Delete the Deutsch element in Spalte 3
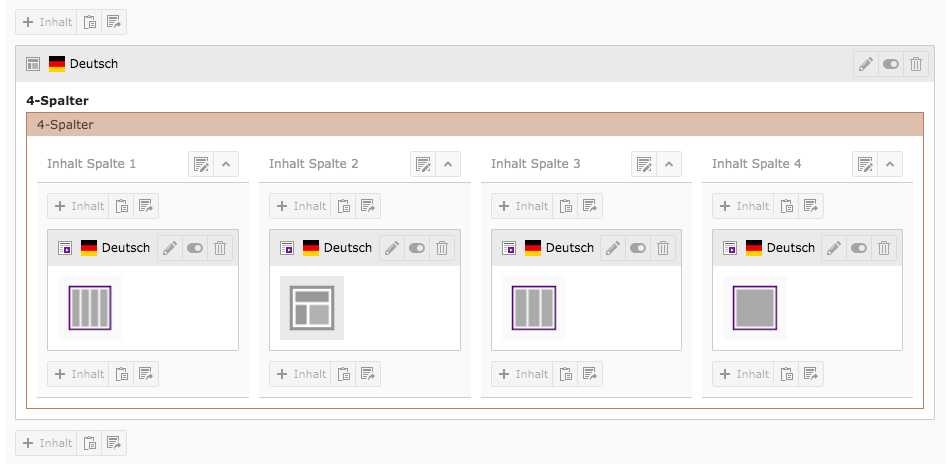This screenshot has width=949, height=464. [x=663, y=248]
